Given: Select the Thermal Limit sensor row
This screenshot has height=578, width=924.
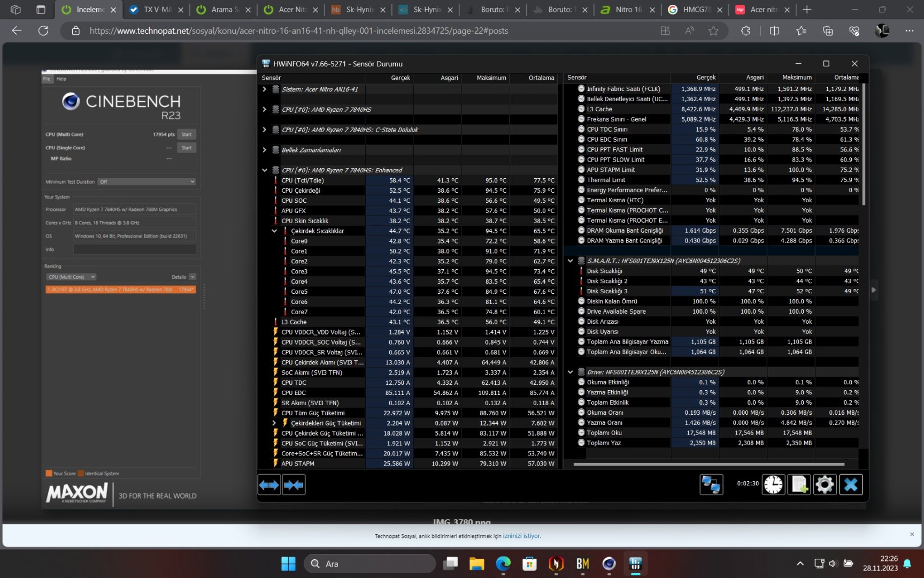Looking at the screenshot, I should [712, 180].
